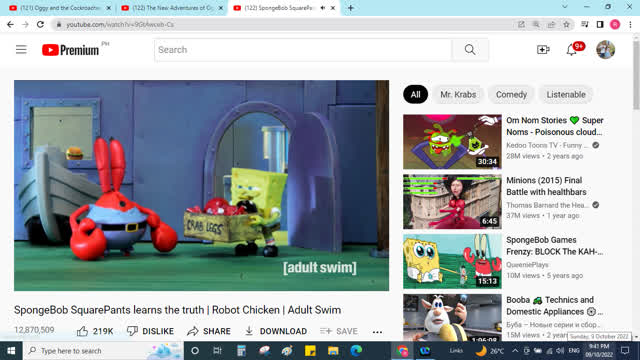The image size is (640, 360).
Task: Download the video with DOWNLOAD button
Action: point(276,331)
